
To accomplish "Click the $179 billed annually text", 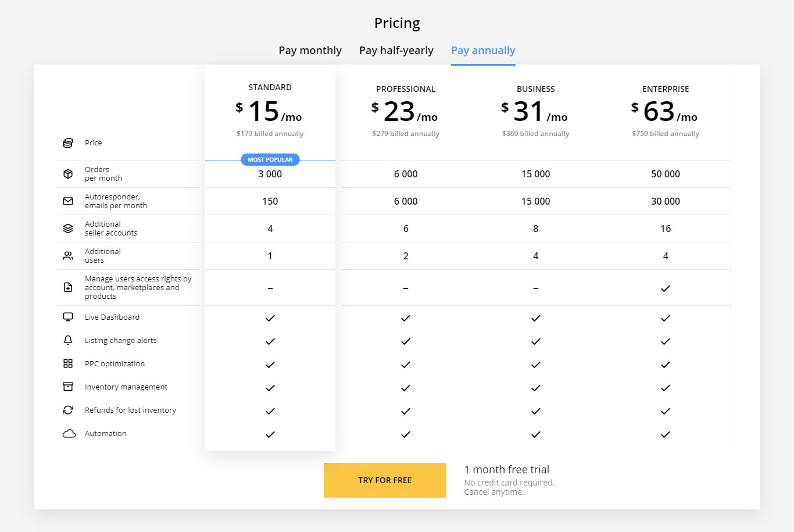I will 270,134.
